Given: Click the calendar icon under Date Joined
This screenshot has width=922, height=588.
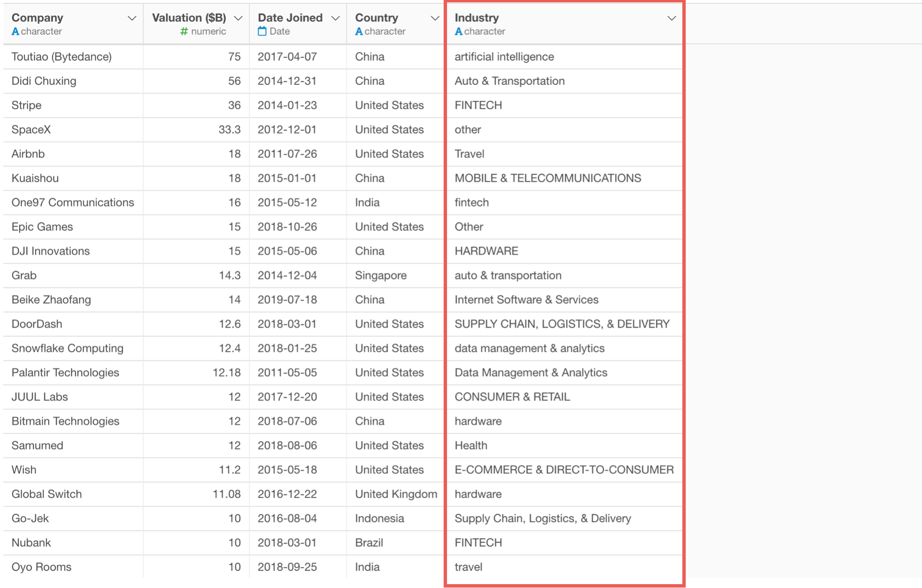Looking at the screenshot, I should pos(262,31).
